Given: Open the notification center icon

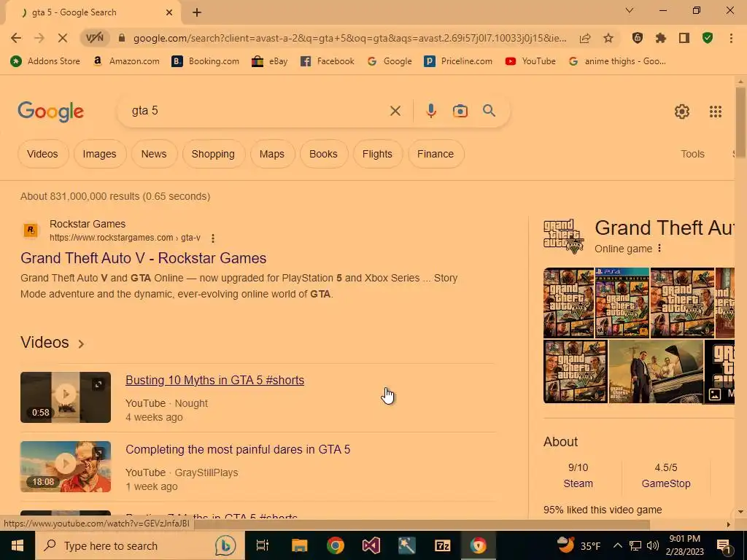Looking at the screenshot, I should coord(723,545).
